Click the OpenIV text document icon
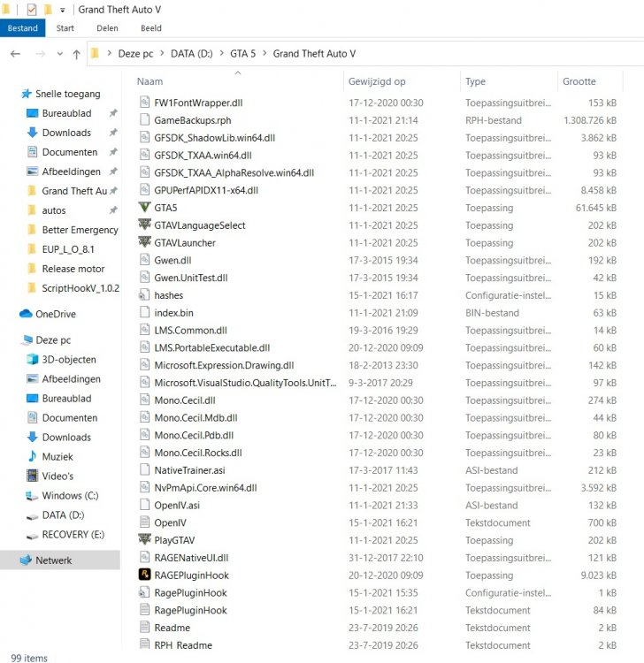 tap(145, 522)
